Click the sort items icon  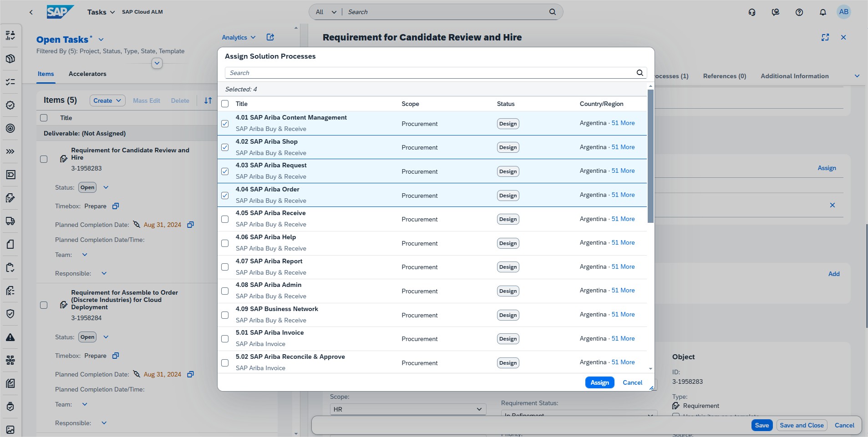(x=208, y=100)
